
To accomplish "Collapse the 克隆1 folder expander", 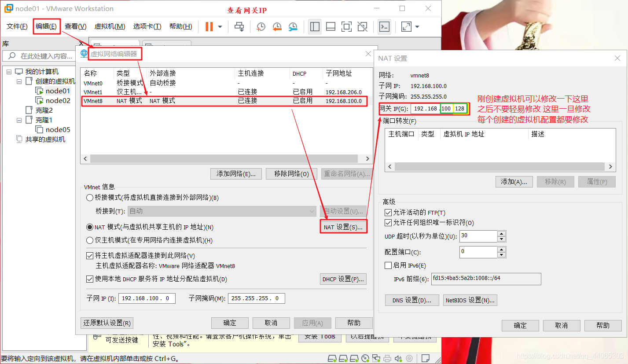I will click(19, 120).
